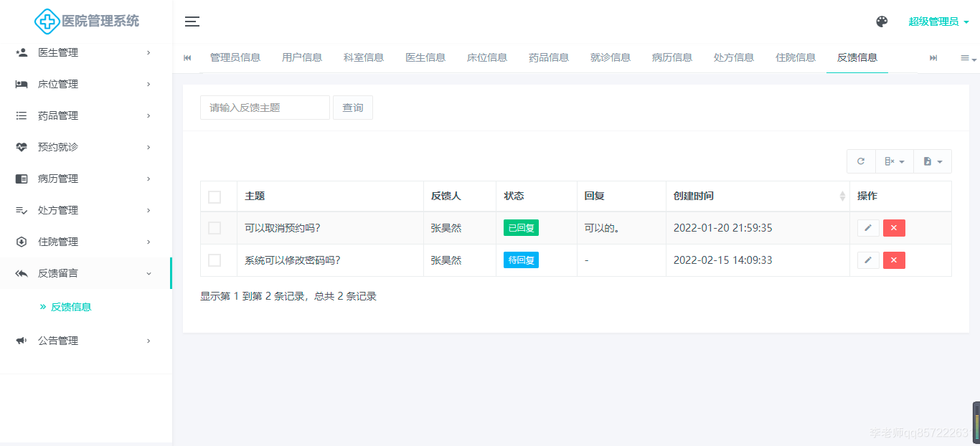Viewport: 980px width, 446px height.
Task: Expand the 公告管理 sidebar menu
Action: (86, 341)
